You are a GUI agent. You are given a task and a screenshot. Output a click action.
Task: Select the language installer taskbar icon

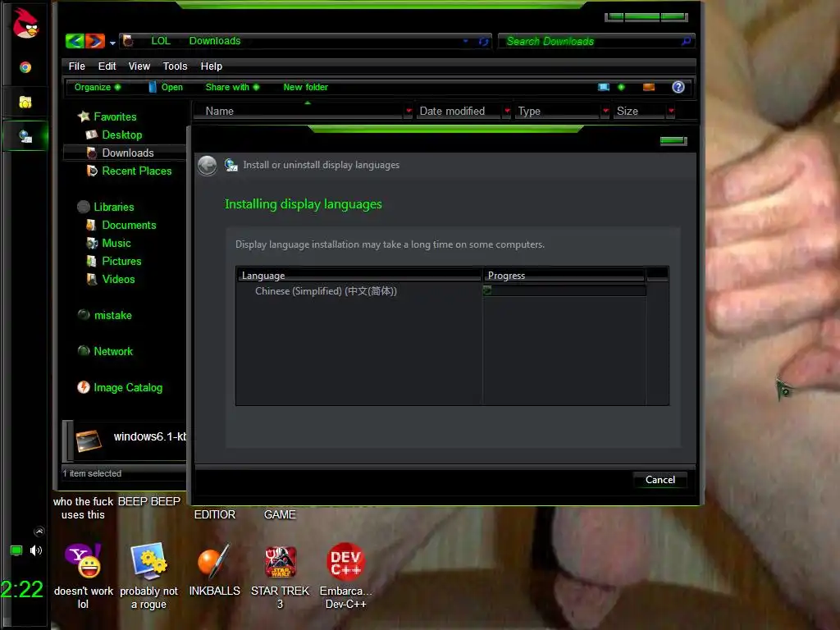(x=25, y=136)
